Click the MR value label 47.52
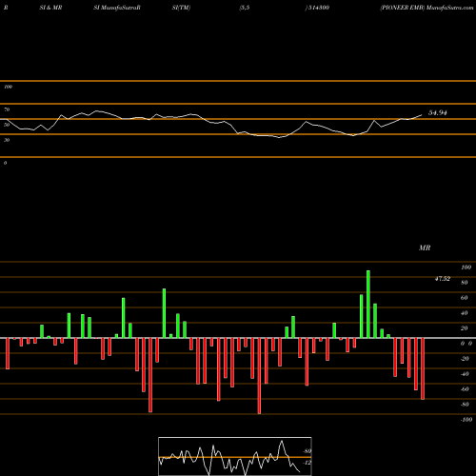Viewport: 476px width, 476px height. coord(443,279)
